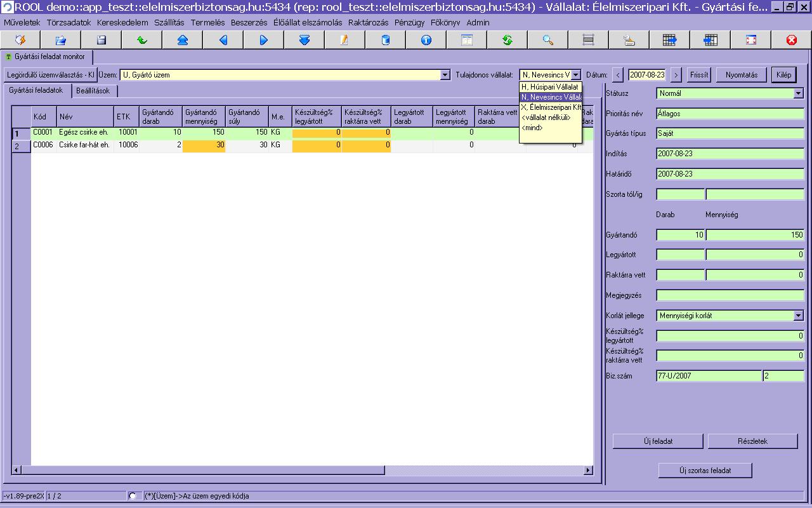The image size is (812, 508).
Task: Switch to the Beállítások tab
Action: tap(93, 91)
